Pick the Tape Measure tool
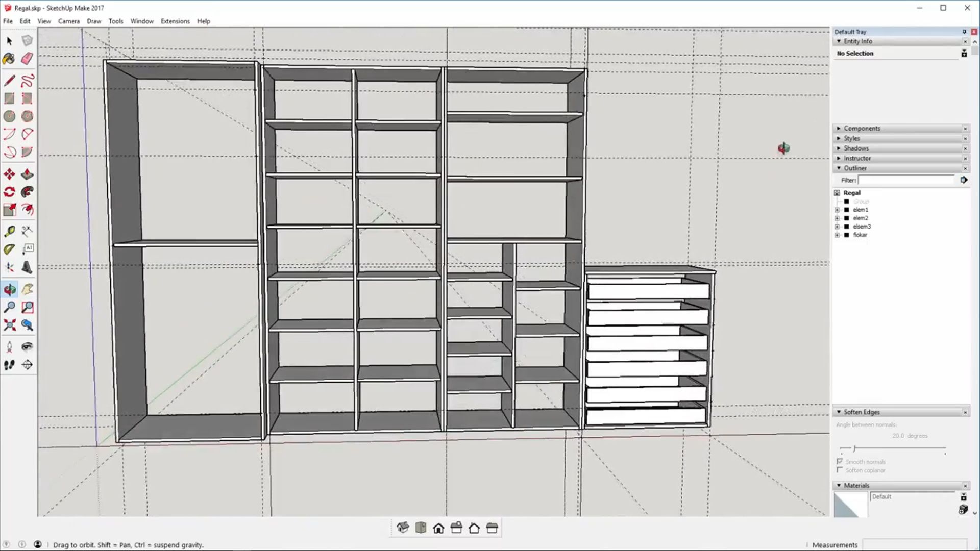This screenshot has width=980, height=551. point(9,231)
